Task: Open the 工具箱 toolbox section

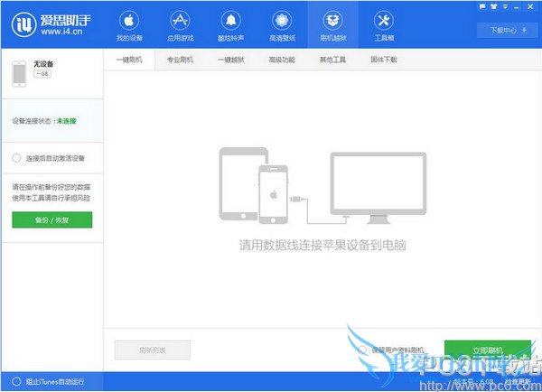Action: coord(384,26)
